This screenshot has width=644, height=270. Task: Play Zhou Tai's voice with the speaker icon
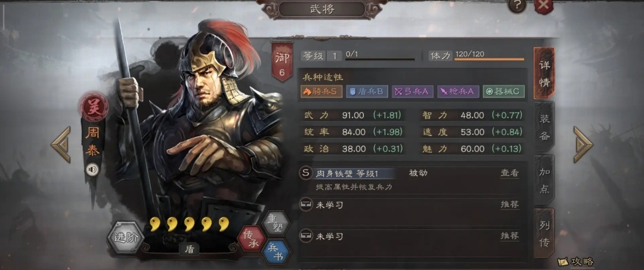pyautogui.click(x=92, y=170)
